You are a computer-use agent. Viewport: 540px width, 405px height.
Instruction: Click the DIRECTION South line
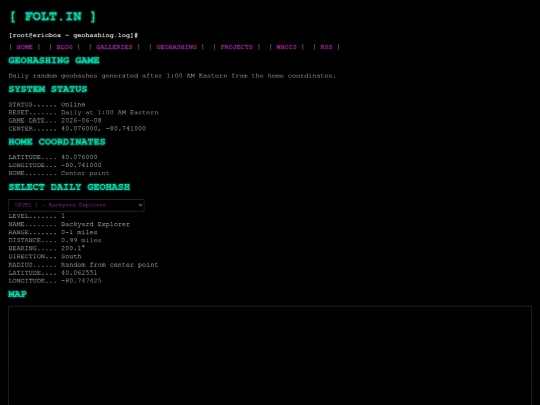(x=45, y=257)
